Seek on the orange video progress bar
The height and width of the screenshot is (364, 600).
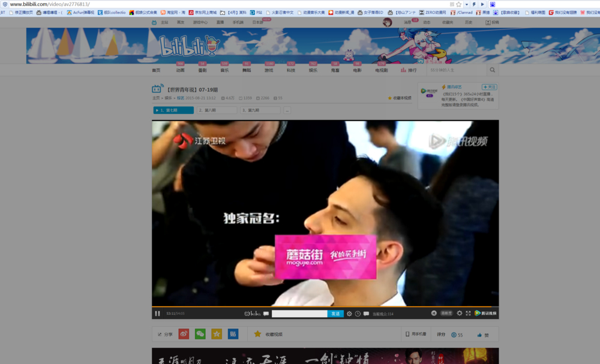coord(325,306)
